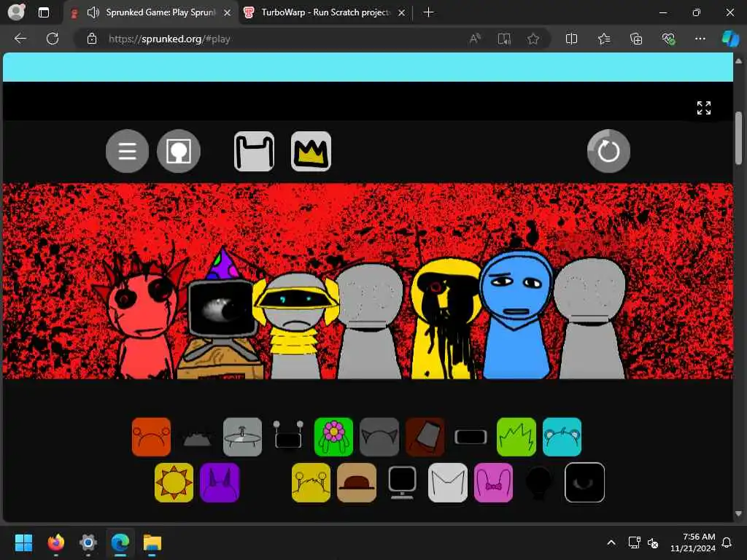This screenshot has width=747, height=560.
Task: Show hidden system tray icons
Action: (x=611, y=542)
